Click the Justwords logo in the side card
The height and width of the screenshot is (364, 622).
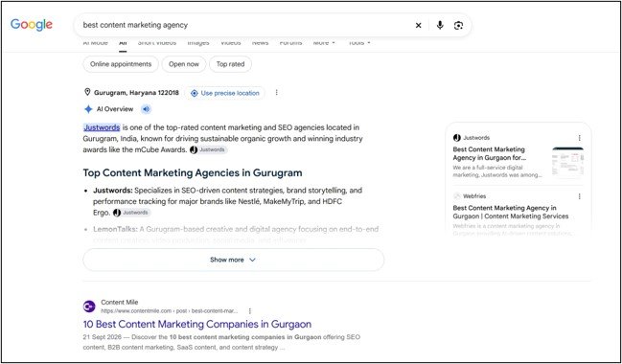pyautogui.click(x=456, y=138)
